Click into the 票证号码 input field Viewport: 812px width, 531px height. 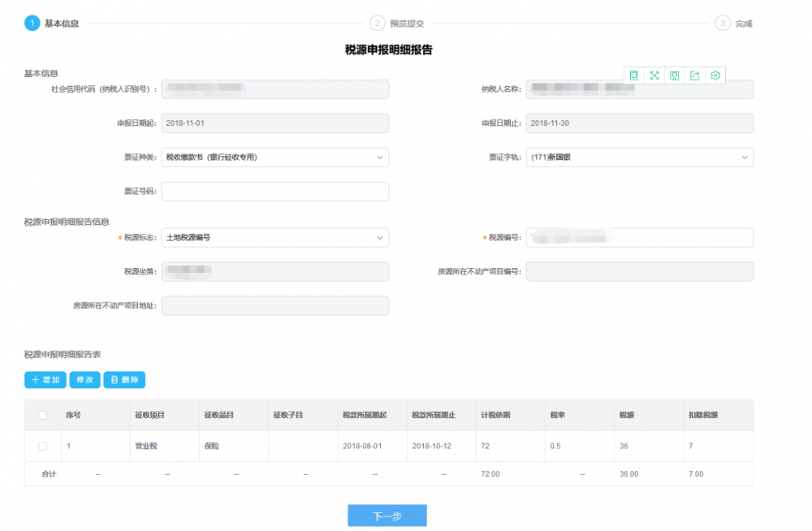(x=274, y=192)
